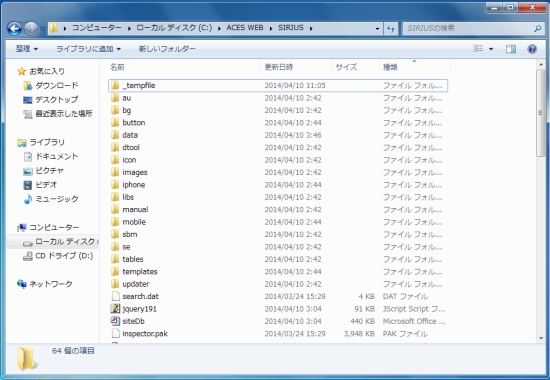Select the images folder icon
Image resolution: width=550 pixels, height=380 pixels.
point(115,172)
